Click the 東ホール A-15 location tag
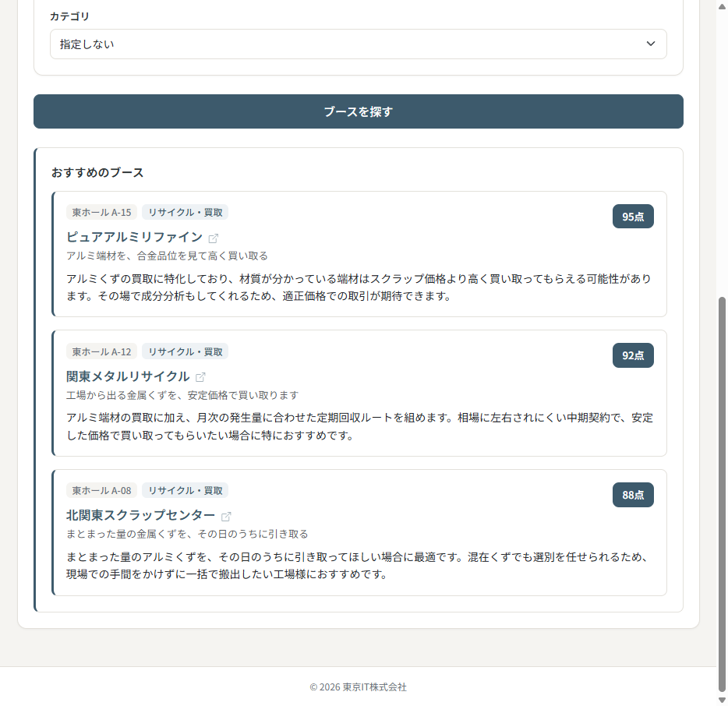 [x=101, y=212]
